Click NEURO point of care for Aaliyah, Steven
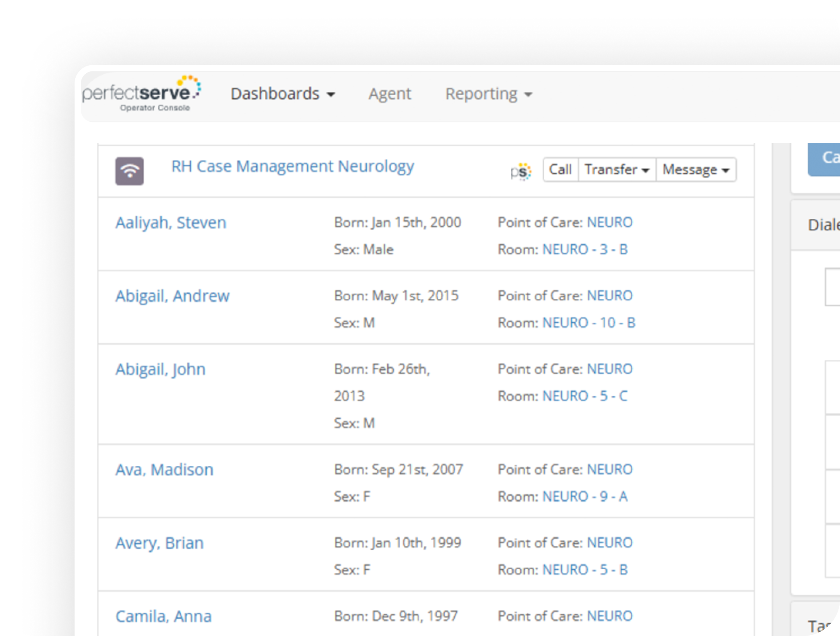 [610, 222]
